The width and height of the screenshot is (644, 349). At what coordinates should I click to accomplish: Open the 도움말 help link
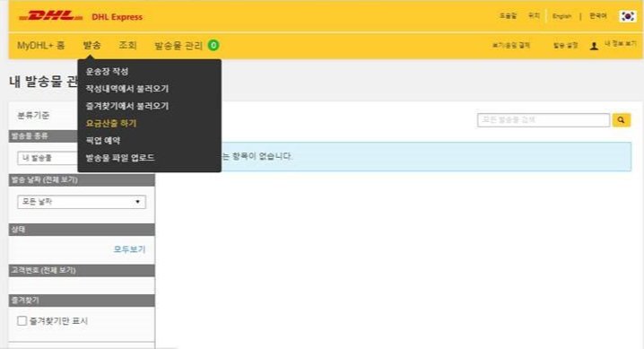click(x=508, y=15)
